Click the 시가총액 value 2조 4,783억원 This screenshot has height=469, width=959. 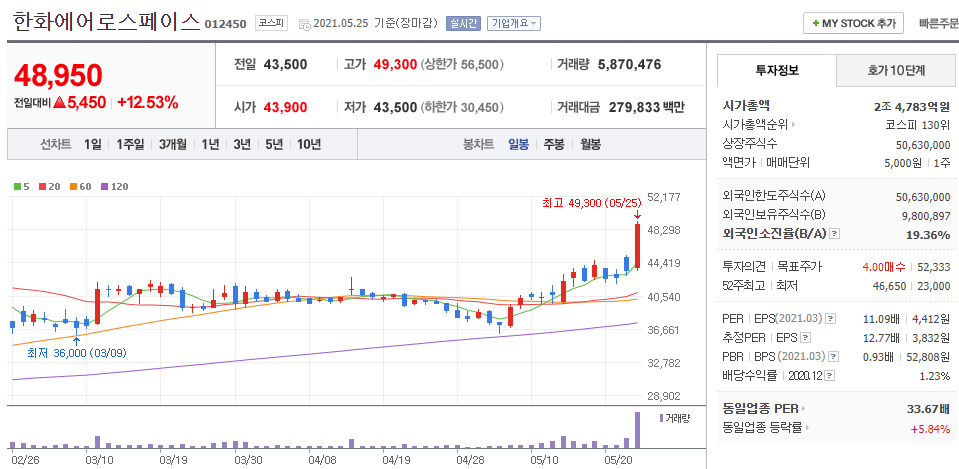coord(913,107)
